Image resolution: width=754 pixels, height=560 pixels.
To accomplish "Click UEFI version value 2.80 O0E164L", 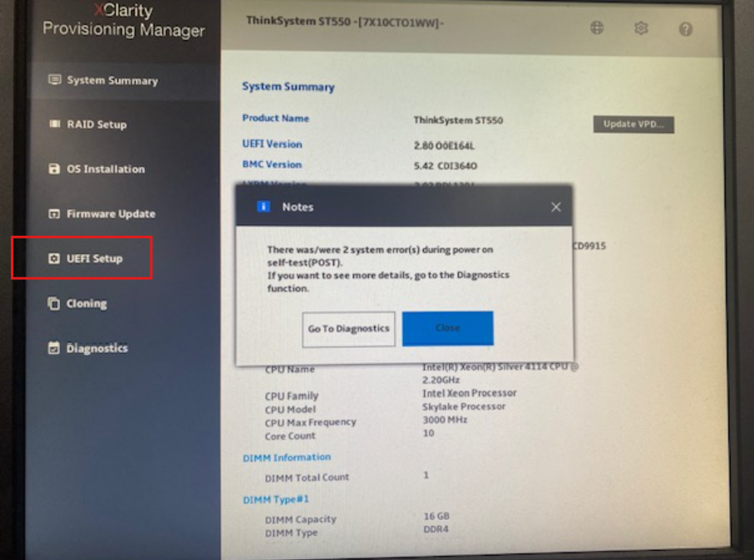I will point(444,145).
